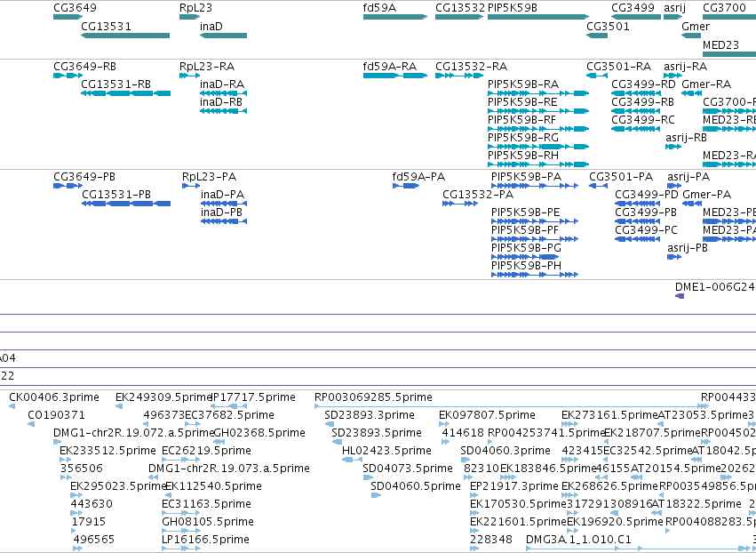Click EST DMG3A.1_1.010.C1
The width and height of the screenshot is (756, 553).
[578, 539]
